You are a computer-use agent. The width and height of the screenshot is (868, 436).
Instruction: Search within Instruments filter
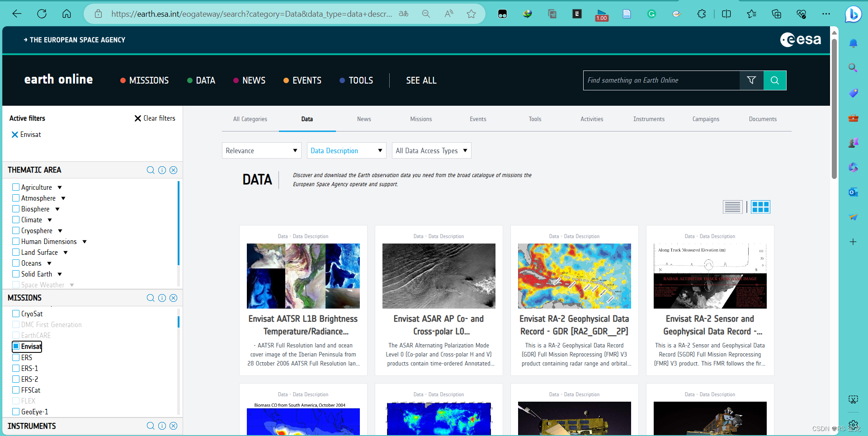(x=151, y=426)
